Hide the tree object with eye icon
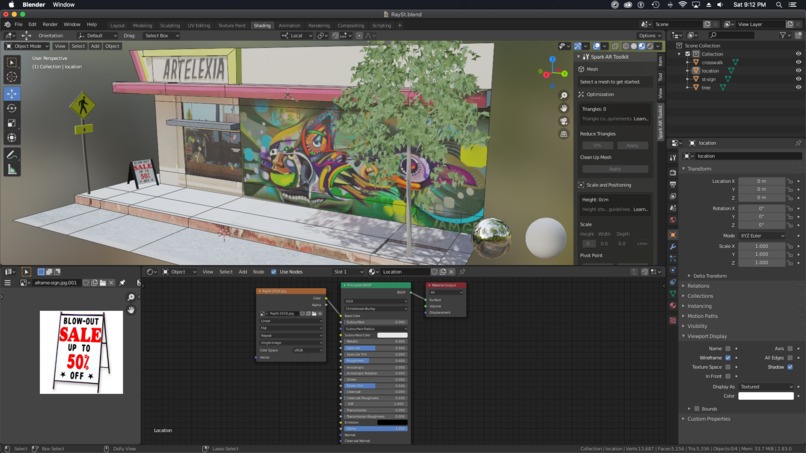The image size is (806, 453). coord(798,87)
